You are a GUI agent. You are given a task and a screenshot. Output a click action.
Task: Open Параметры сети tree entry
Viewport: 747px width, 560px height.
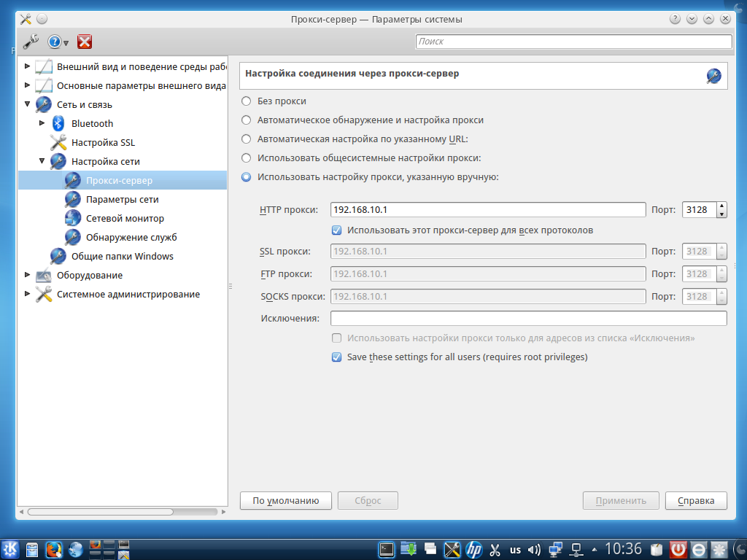[122, 200]
